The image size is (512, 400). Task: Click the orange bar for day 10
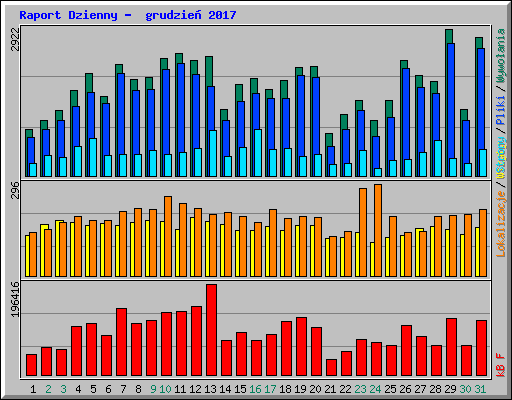click(x=168, y=236)
